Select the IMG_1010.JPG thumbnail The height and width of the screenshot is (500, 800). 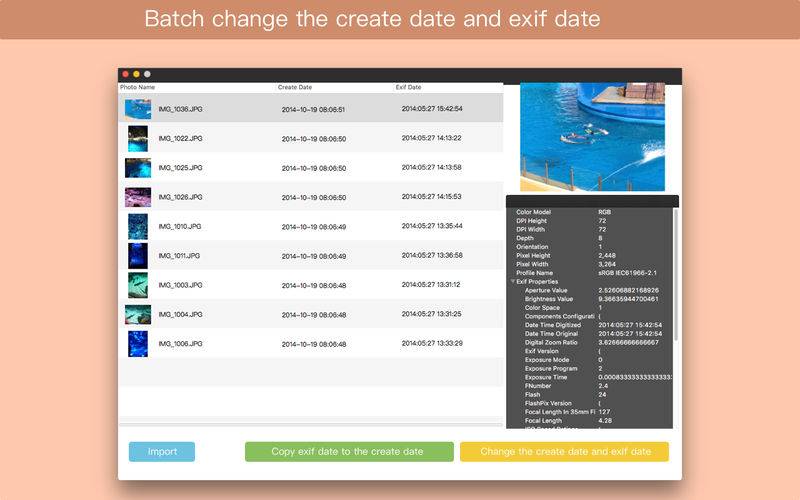tap(138, 226)
